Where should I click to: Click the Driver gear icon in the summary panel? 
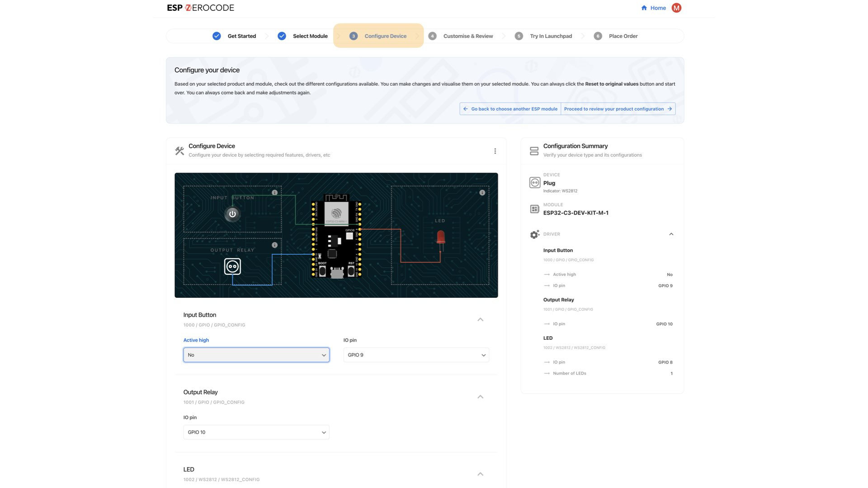pyautogui.click(x=534, y=235)
